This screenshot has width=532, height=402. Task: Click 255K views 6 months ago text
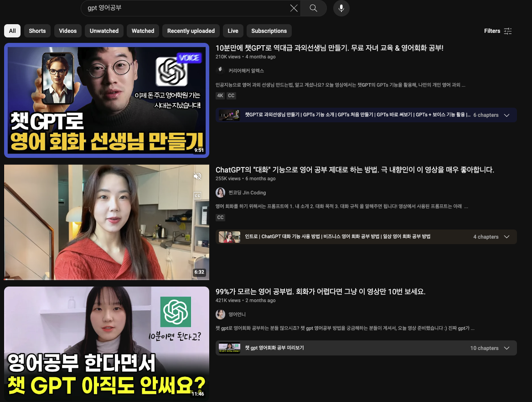(x=245, y=178)
